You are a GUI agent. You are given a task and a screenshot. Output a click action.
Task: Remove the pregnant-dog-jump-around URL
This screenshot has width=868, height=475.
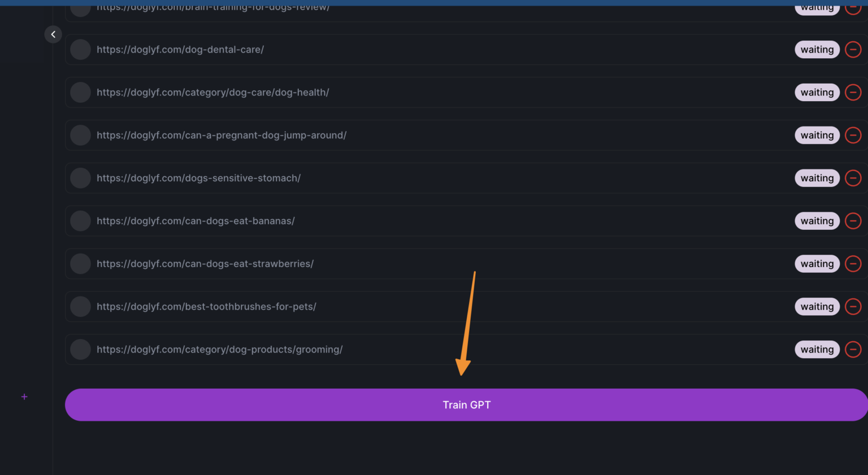pyautogui.click(x=853, y=136)
